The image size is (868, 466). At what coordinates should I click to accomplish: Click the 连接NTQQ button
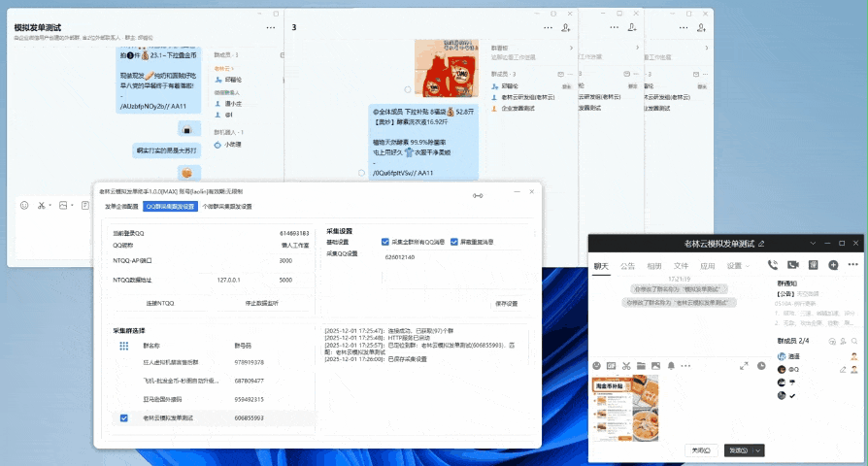[160, 303]
